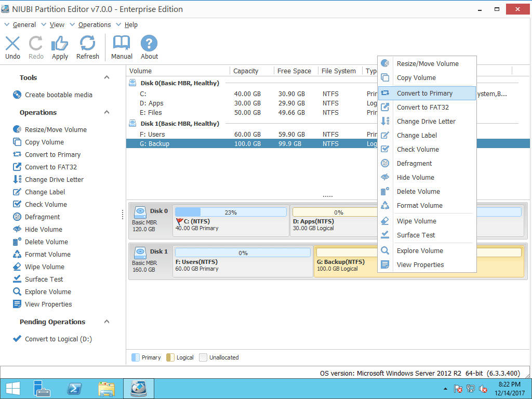
Task: Select Change Label in the left sidebar
Action: coord(38,192)
